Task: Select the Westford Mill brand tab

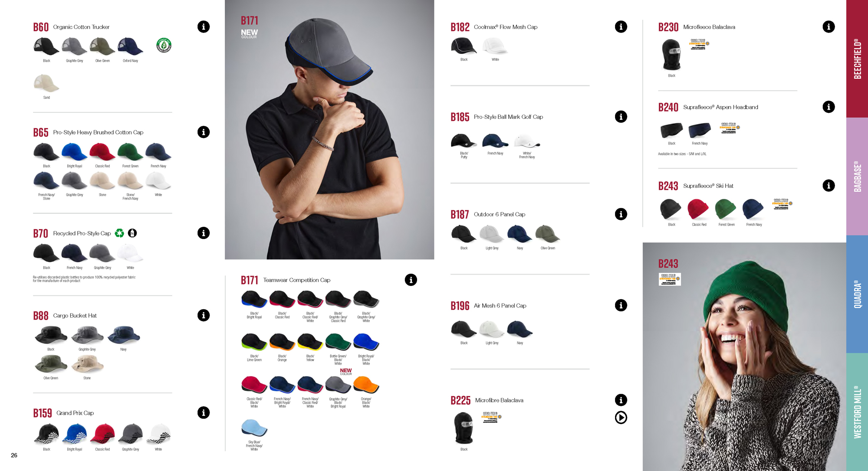Action: click(857, 412)
